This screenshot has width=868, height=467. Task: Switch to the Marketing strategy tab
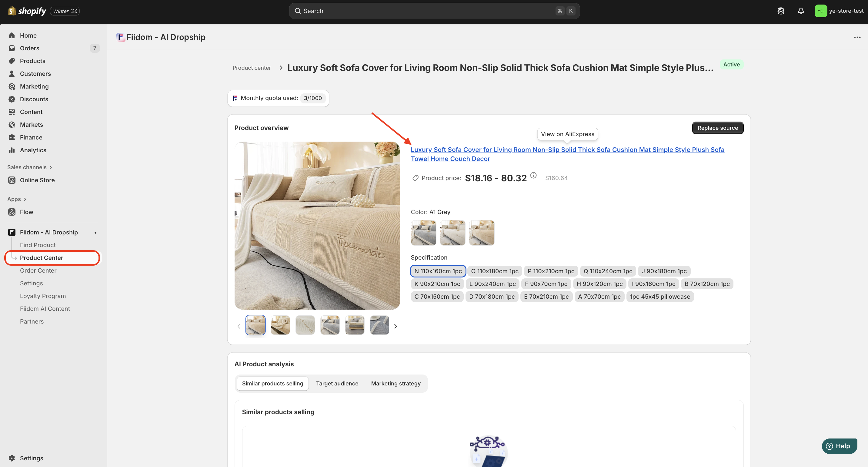(x=395, y=383)
